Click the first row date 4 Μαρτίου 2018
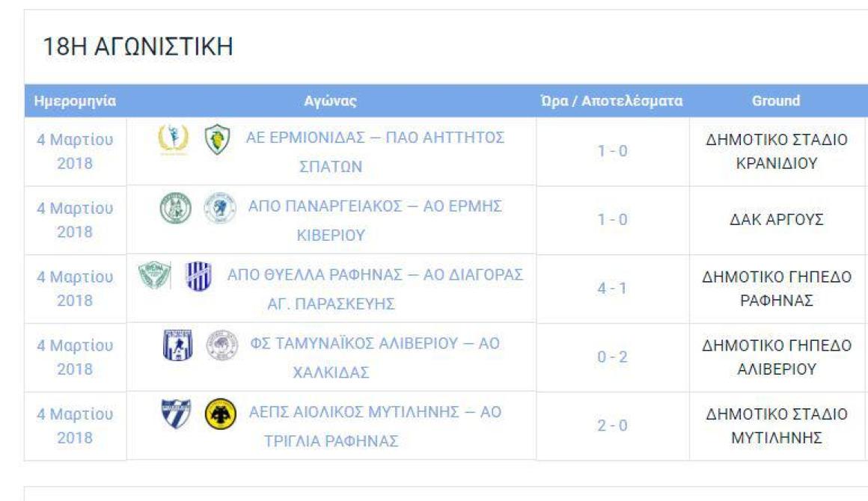The width and height of the screenshot is (868, 501). coord(75,152)
